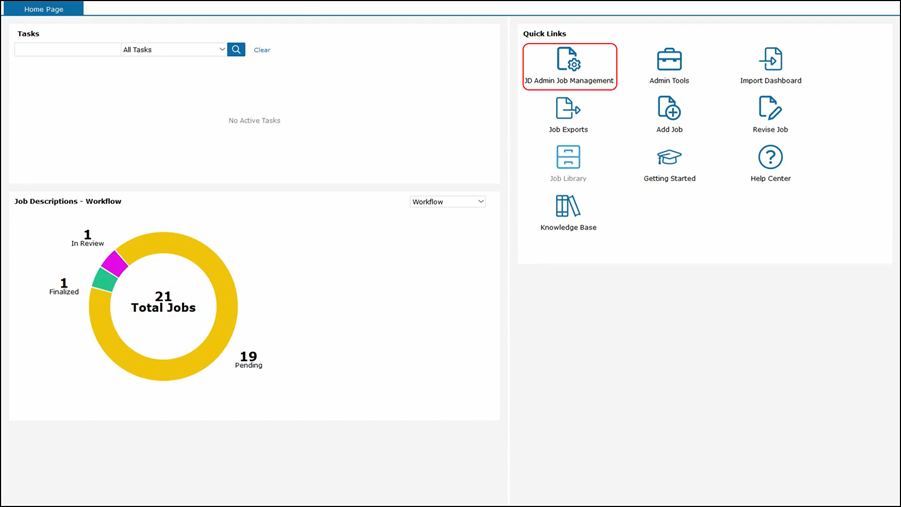Switch to the Home Page tab

pos(43,9)
